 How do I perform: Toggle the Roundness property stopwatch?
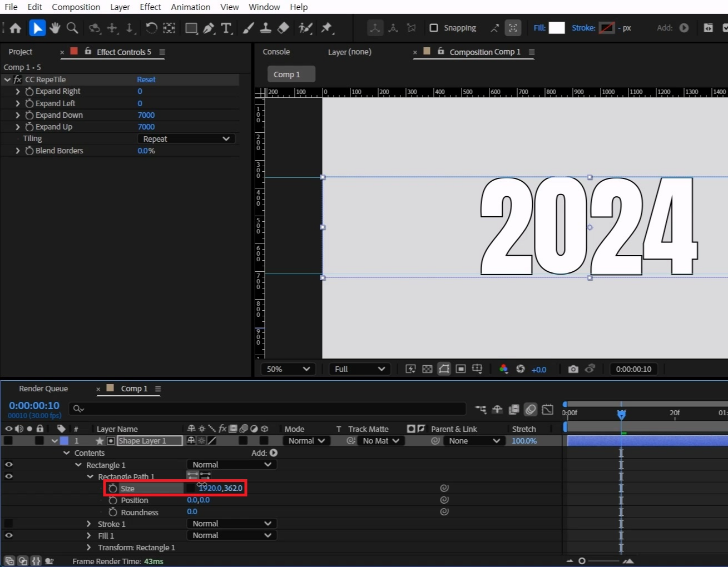coord(113,512)
